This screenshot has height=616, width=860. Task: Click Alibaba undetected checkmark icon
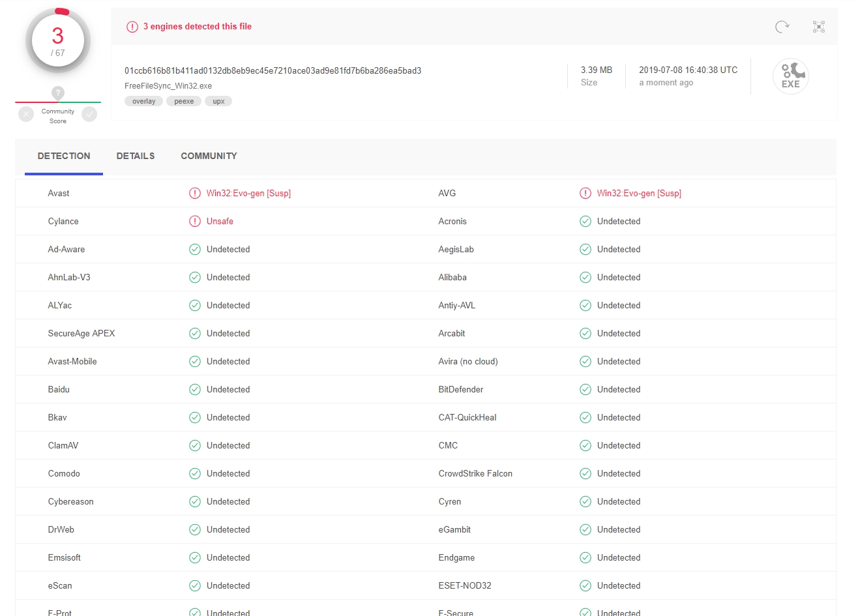point(586,277)
